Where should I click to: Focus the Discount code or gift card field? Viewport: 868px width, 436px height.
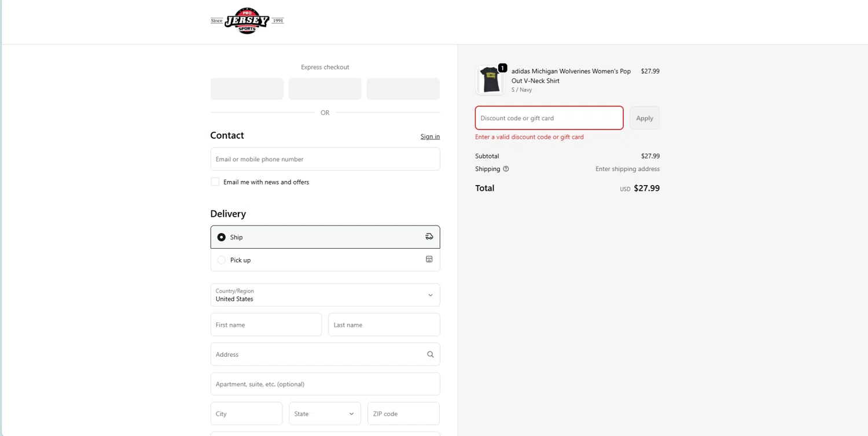(x=549, y=118)
